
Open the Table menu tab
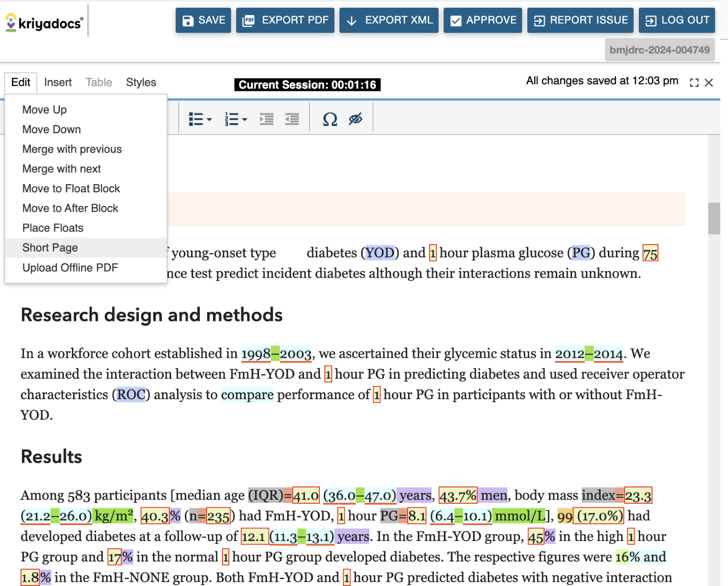[99, 82]
